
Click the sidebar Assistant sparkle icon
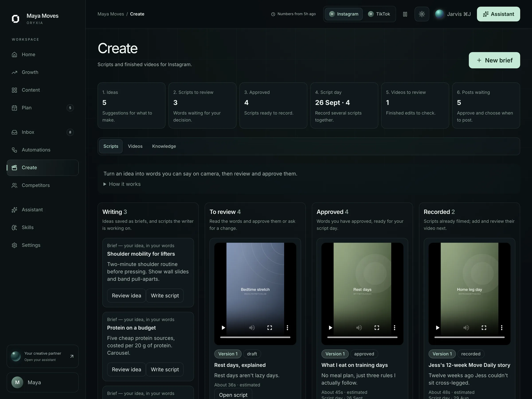point(14,210)
